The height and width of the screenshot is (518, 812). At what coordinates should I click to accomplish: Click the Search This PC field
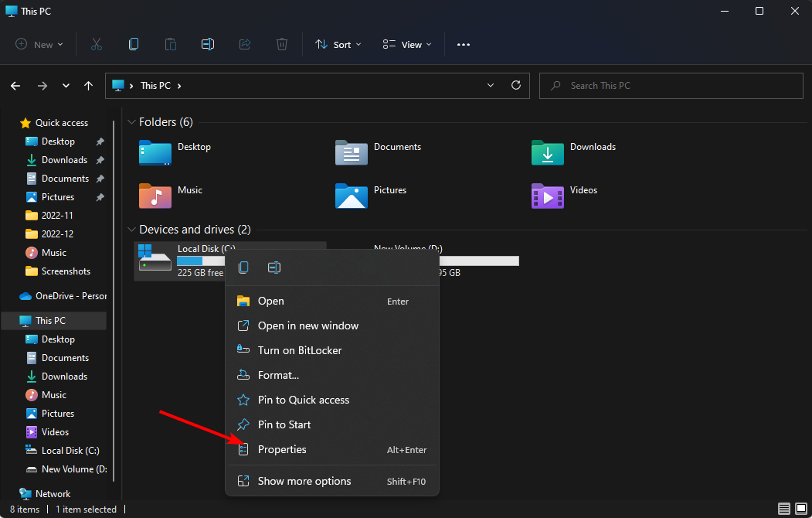pos(671,86)
